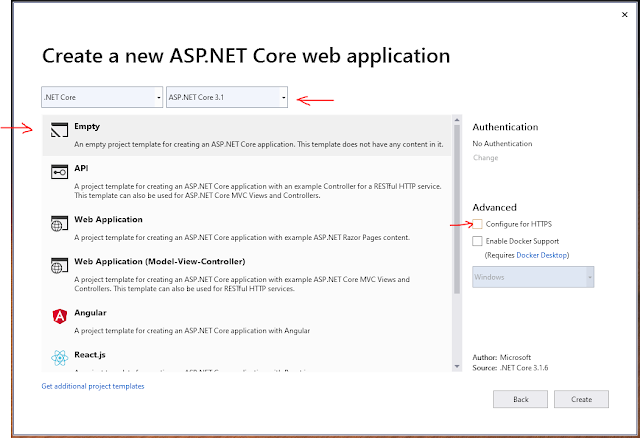Select the Empty project template title
The height and width of the screenshot is (438, 640).
pos(87,126)
